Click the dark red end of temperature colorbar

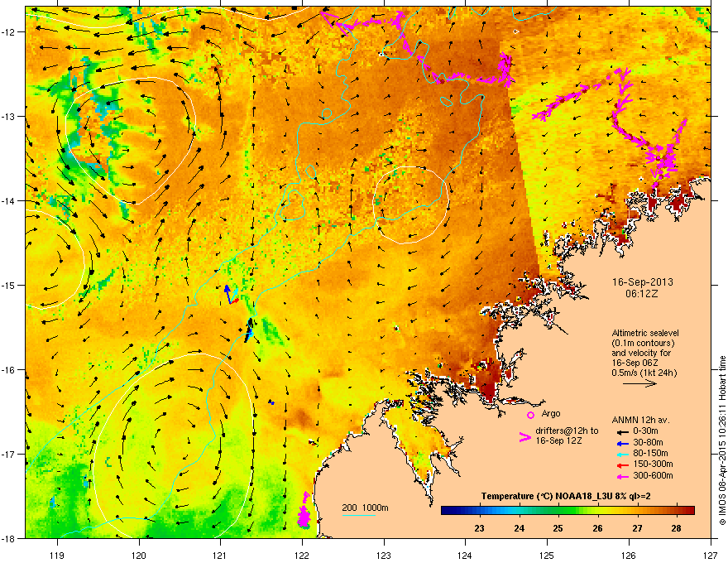pos(689,511)
